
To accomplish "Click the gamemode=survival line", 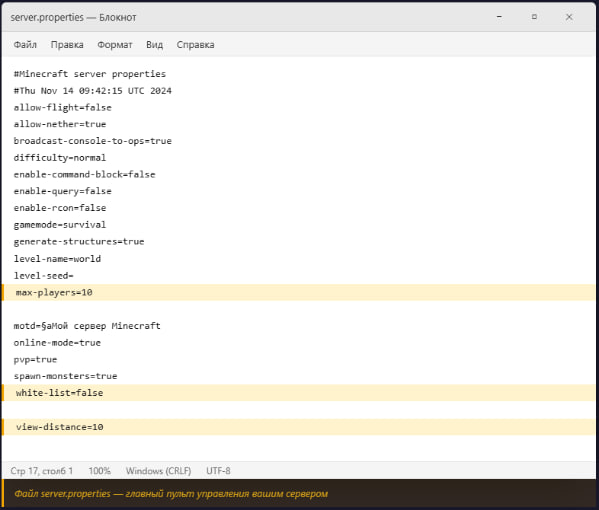I will pyautogui.click(x=60, y=225).
